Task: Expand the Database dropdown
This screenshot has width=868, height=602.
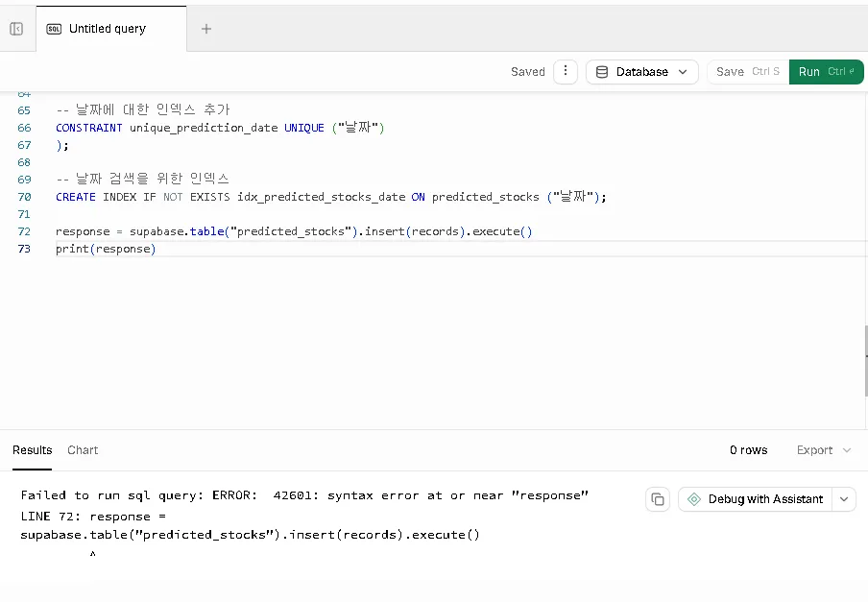Action: 642,72
